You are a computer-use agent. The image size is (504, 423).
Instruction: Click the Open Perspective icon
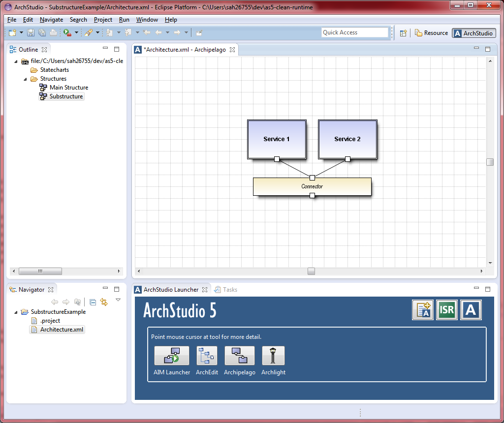404,33
